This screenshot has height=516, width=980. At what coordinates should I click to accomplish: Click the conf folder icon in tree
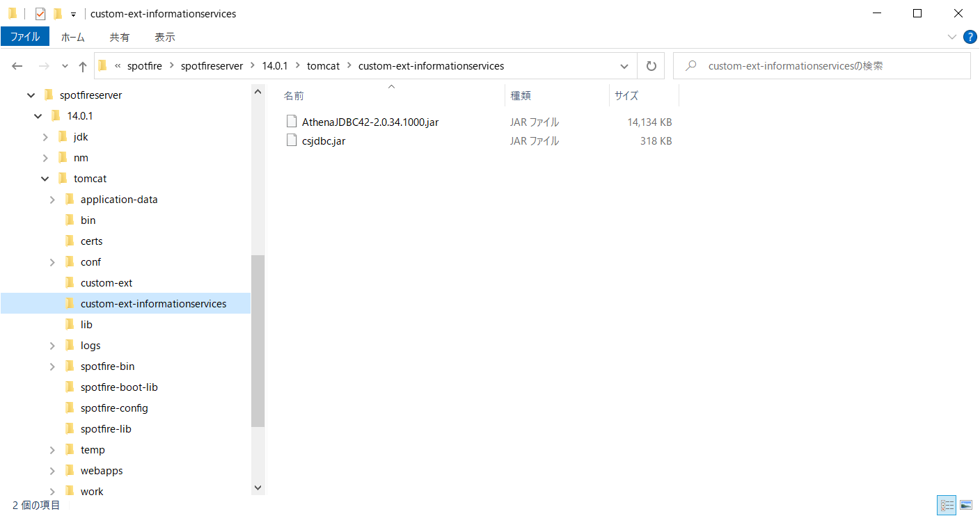pyautogui.click(x=69, y=262)
